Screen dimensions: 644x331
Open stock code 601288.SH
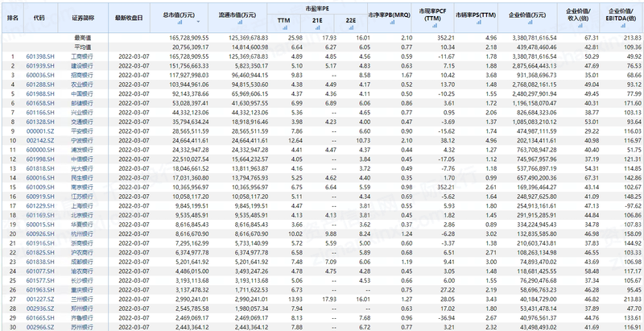coord(40,85)
